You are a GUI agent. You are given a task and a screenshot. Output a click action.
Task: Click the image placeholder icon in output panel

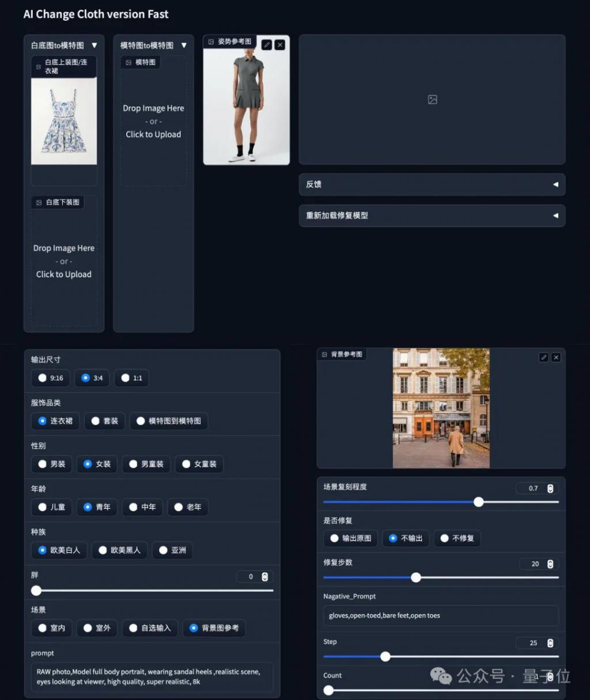coord(432,100)
